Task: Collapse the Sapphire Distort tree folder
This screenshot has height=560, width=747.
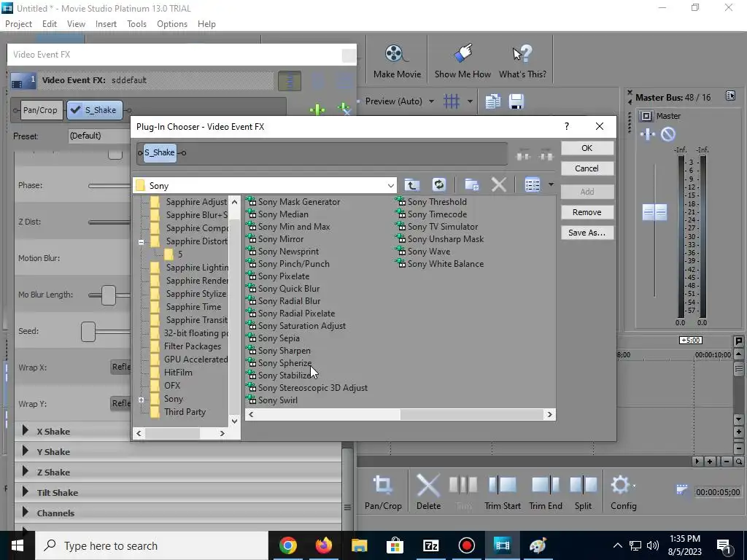Action: (141, 242)
